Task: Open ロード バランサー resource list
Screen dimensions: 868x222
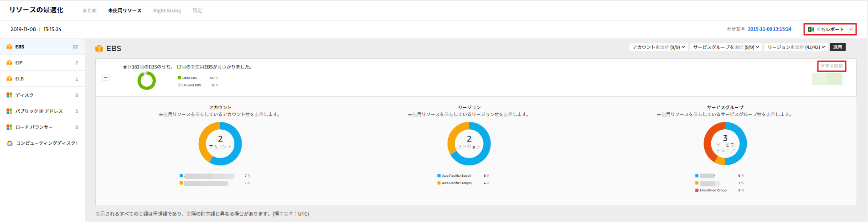Action: click(x=34, y=127)
